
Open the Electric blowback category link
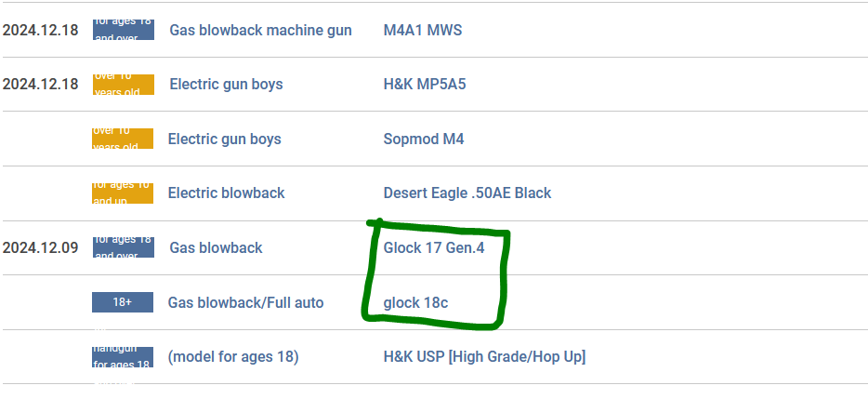[226, 193]
